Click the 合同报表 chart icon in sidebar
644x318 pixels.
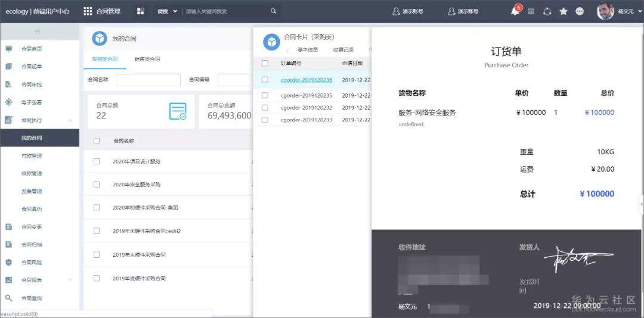pyautogui.click(x=8, y=280)
